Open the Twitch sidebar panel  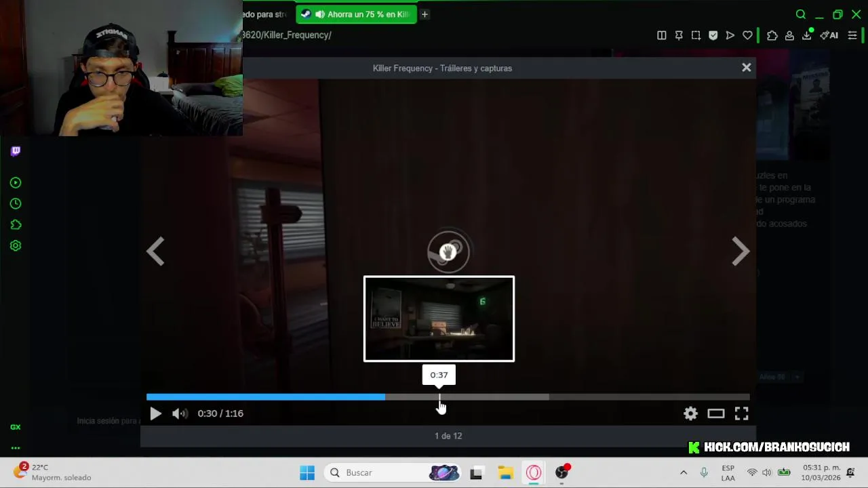(x=16, y=151)
